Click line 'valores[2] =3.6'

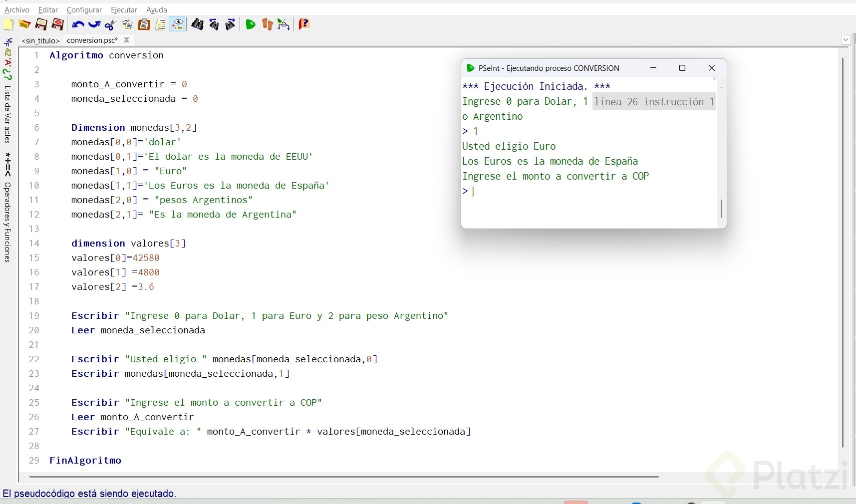coord(113,287)
